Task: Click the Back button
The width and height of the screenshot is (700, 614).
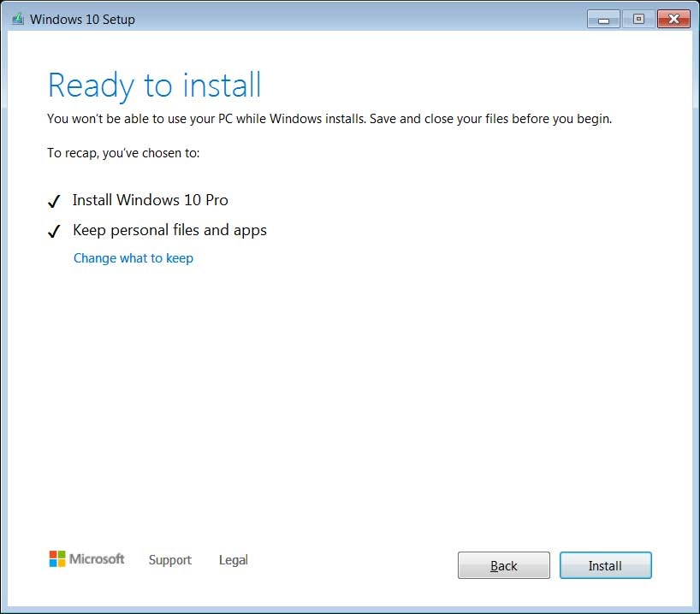Action: (x=503, y=565)
